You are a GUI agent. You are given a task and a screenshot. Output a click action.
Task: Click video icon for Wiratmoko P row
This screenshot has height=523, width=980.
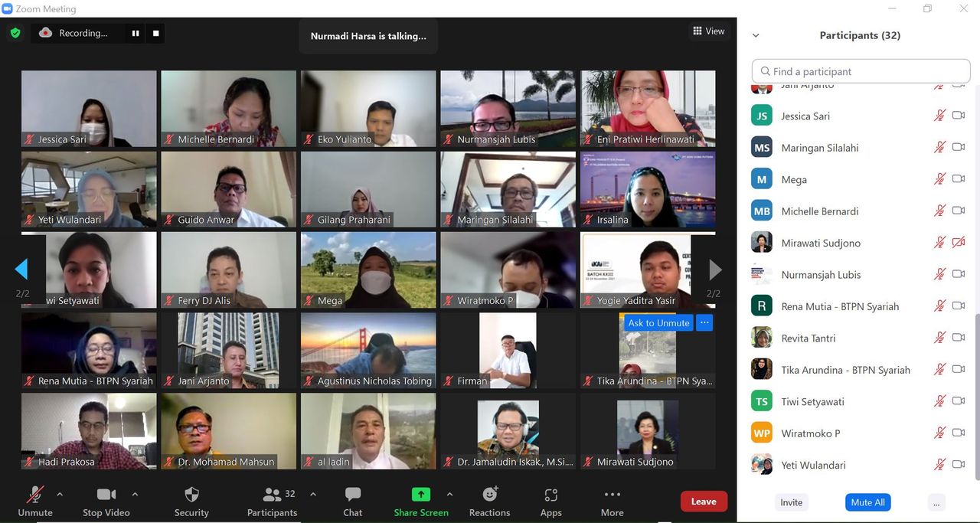point(959,433)
